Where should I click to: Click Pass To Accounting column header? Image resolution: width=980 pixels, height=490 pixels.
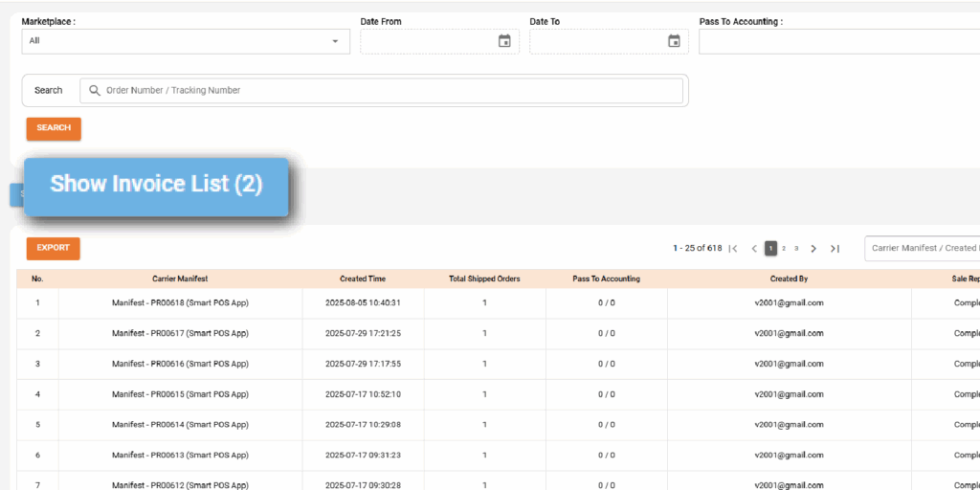(x=606, y=278)
